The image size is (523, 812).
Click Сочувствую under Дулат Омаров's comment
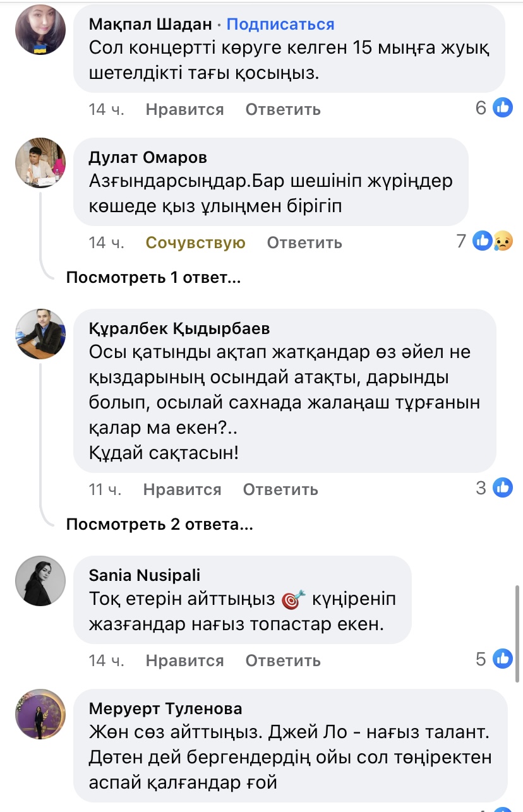pos(195,242)
